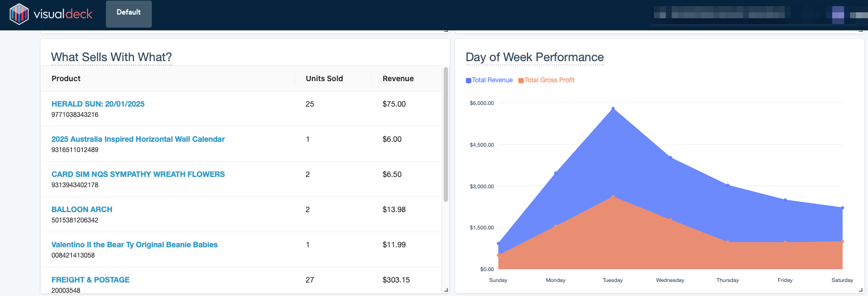Screen dimensions: 868x296
Task: Click the Monday Total Revenue data point
Action: tap(556, 173)
